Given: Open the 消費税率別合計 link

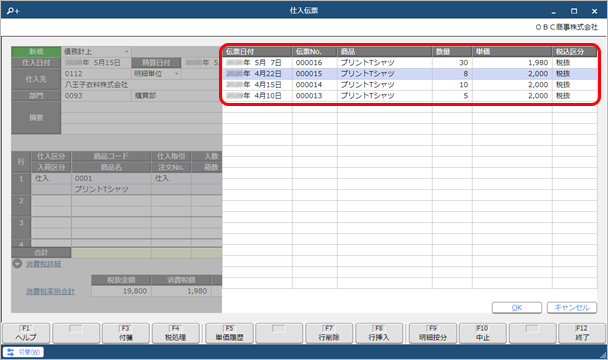Looking at the screenshot, I should pos(50,291).
